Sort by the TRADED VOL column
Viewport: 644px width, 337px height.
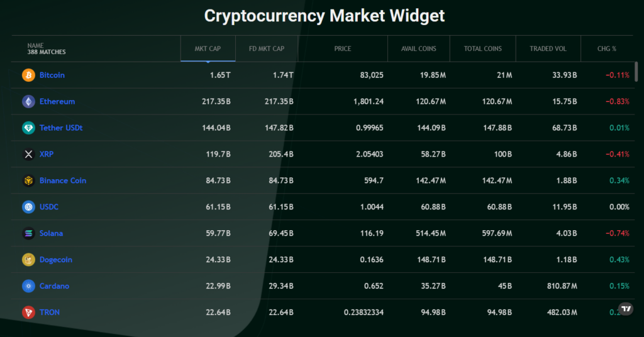[548, 49]
